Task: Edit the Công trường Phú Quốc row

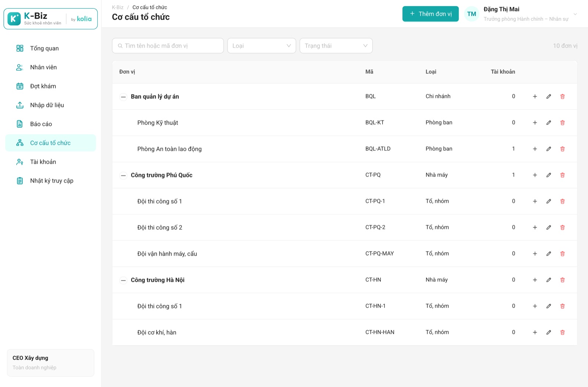Action: coord(549,175)
